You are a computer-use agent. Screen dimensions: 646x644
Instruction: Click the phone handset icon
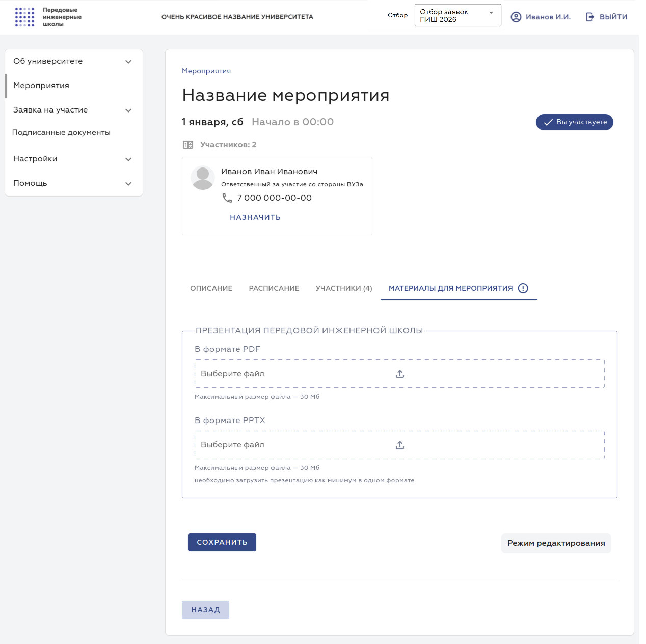(x=227, y=198)
